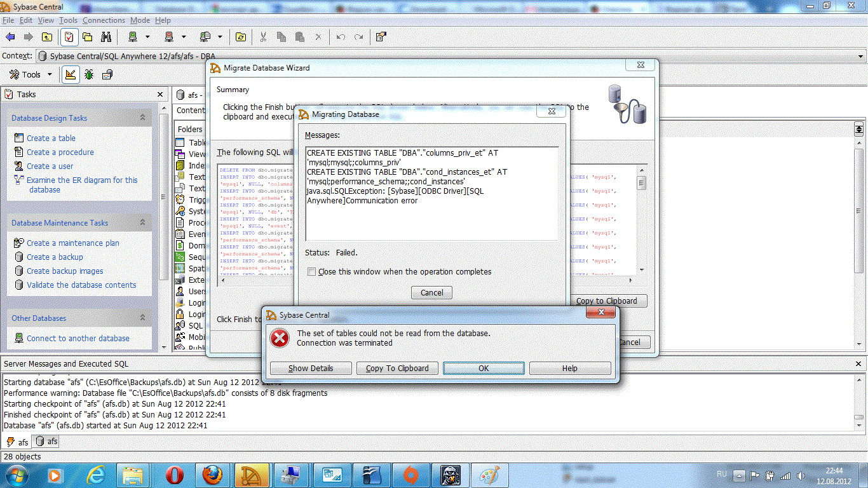868x488 pixels.
Task: Click the Properties toolbar icon
Action: [381, 37]
